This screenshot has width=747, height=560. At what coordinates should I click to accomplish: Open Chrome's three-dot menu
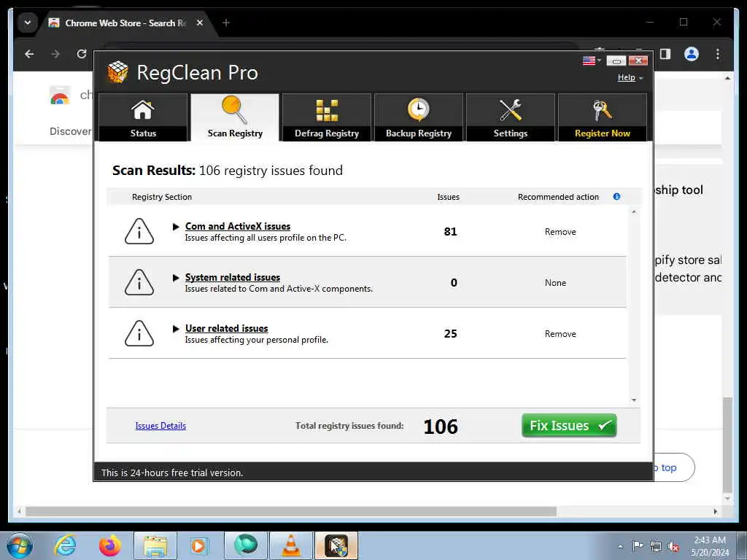pyautogui.click(x=718, y=54)
